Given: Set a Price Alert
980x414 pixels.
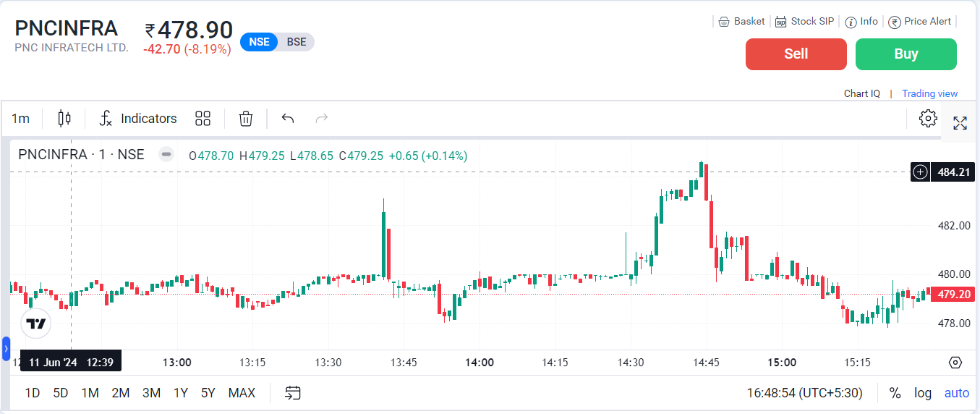Looking at the screenshot, I should (x=920, y=22).
